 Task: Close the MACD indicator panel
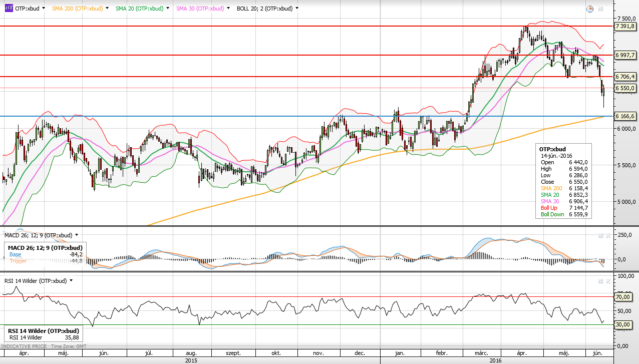coord(608,235)
